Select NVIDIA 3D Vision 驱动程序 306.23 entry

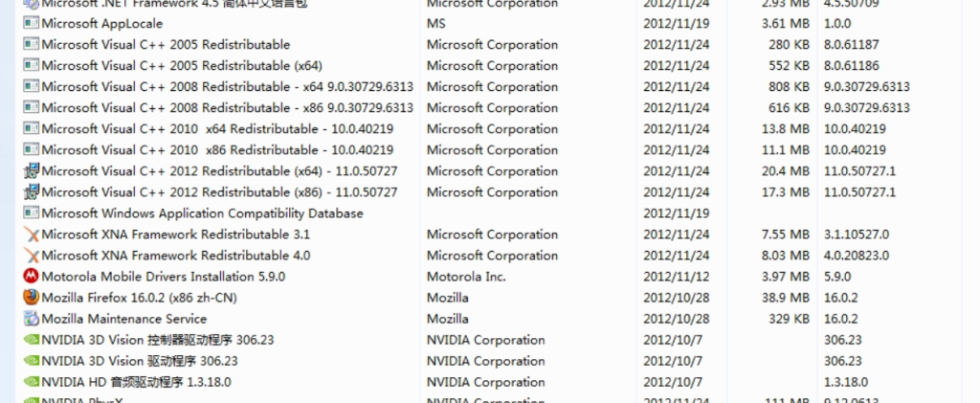[140, 361]
